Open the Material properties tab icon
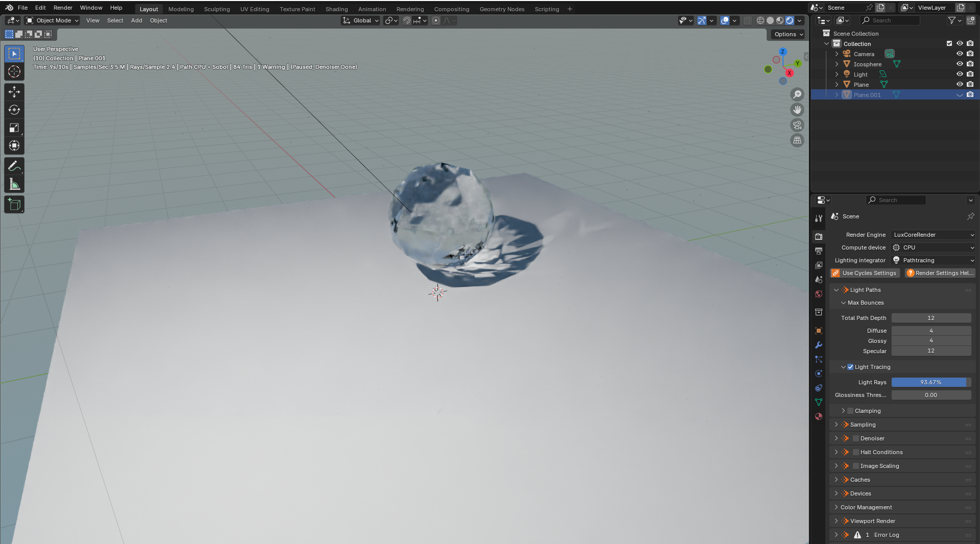This screenshot has width=980, height=544. tap(819, 416)
